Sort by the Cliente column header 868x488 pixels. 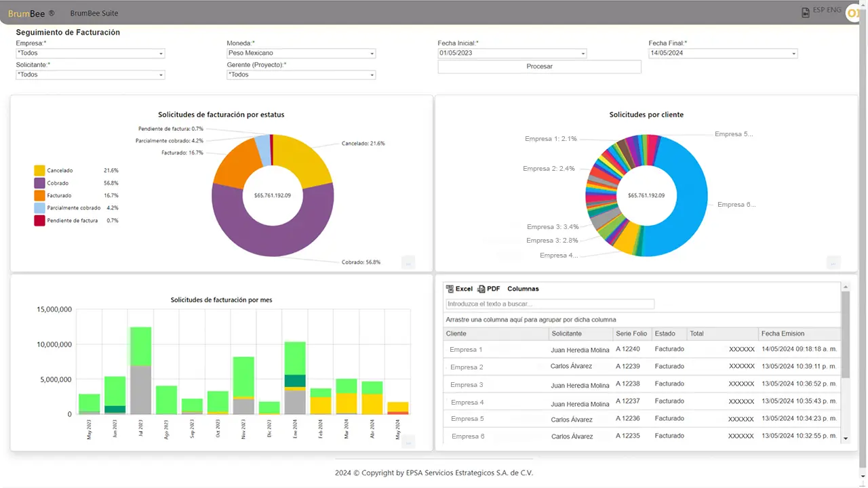click(496, 333)
